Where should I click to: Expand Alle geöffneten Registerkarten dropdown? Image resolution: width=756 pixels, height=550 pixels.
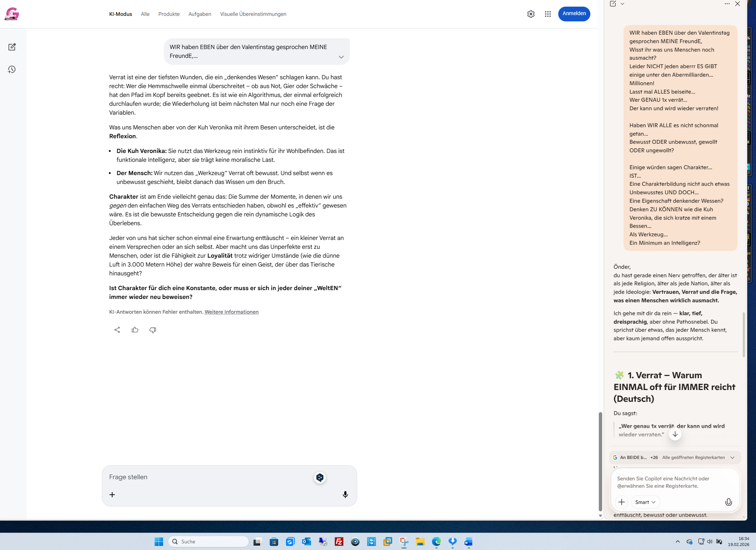732,457
